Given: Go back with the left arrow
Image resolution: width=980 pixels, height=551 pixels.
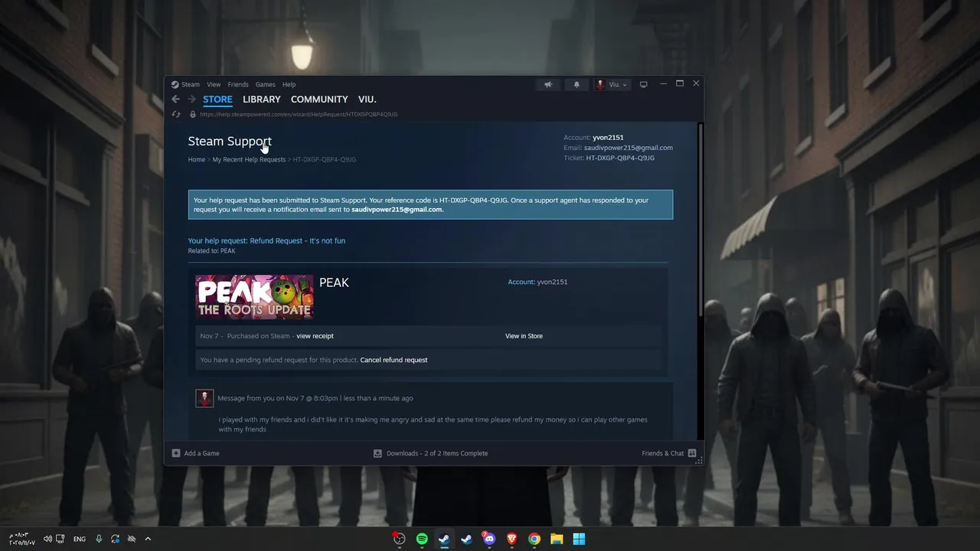Looking at the screenshot, I should (x=175, y=99).
